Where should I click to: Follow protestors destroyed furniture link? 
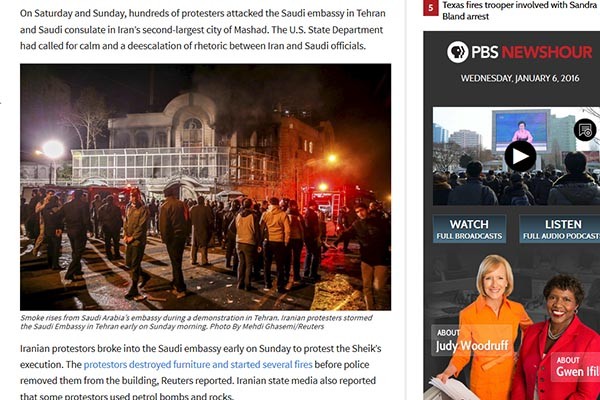click(198, 364)
